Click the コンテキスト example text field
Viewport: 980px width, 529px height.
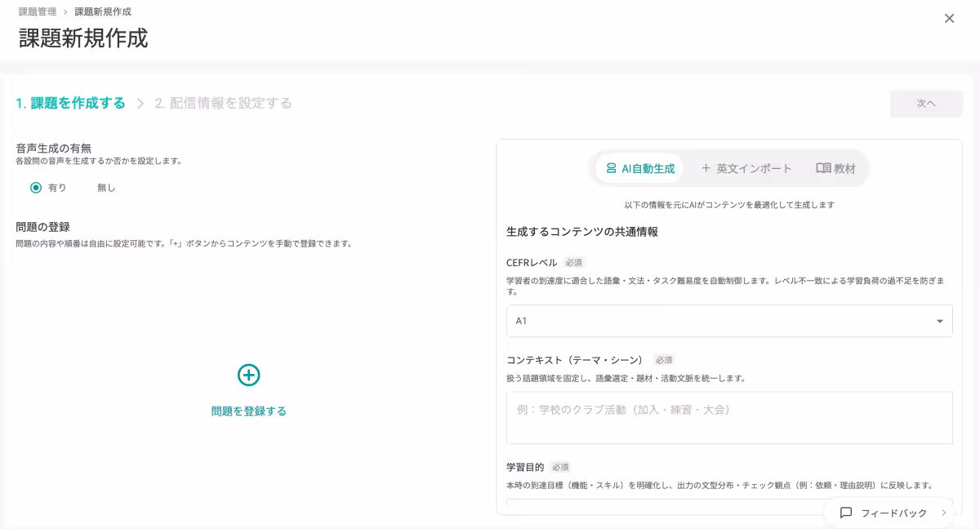tap(729, 417)
